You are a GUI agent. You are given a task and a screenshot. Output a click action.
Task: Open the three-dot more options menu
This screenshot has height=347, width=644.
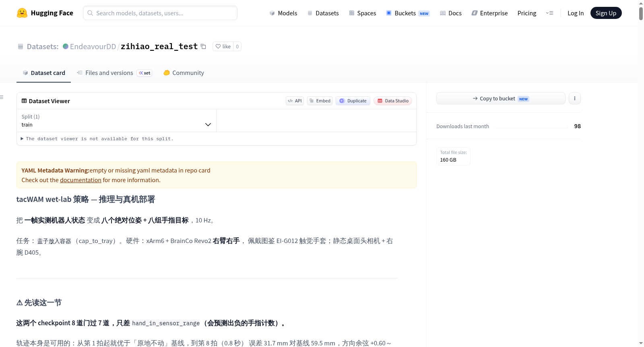575,98
